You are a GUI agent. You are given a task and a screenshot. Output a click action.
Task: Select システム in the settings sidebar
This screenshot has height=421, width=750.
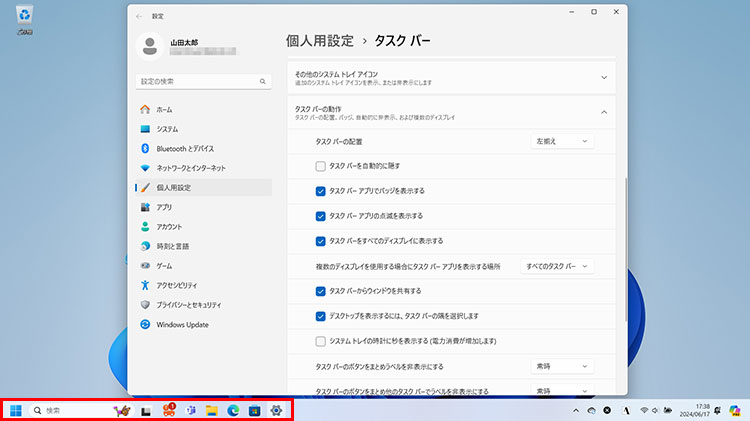167,129
